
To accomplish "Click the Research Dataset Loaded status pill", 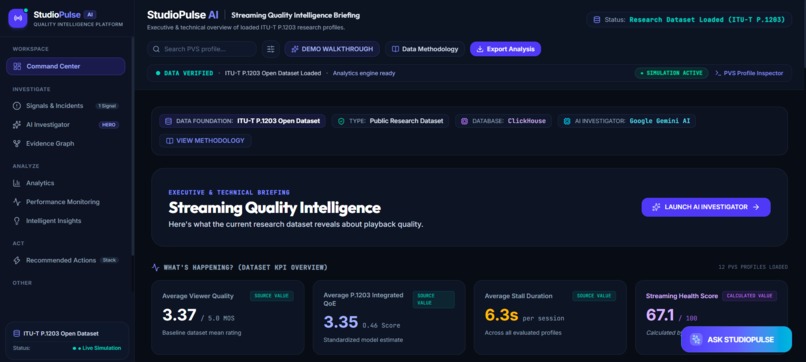I will click(x=689, y=20).
